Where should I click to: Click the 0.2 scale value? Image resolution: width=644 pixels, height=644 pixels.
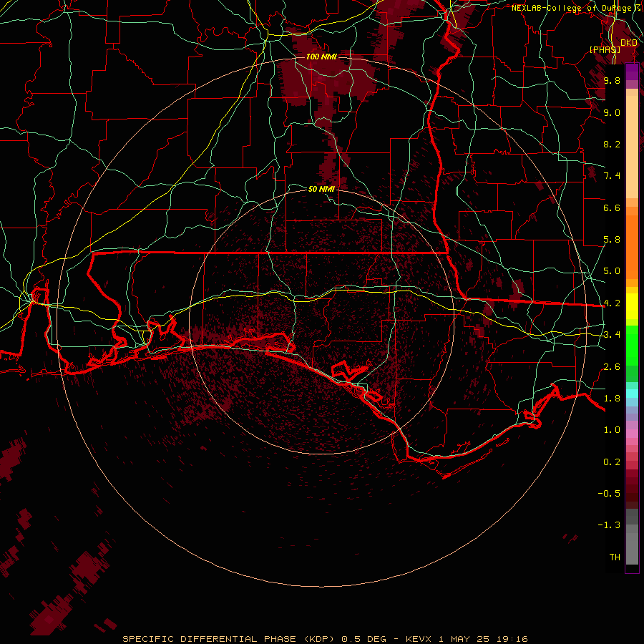(x=612, y=462)
